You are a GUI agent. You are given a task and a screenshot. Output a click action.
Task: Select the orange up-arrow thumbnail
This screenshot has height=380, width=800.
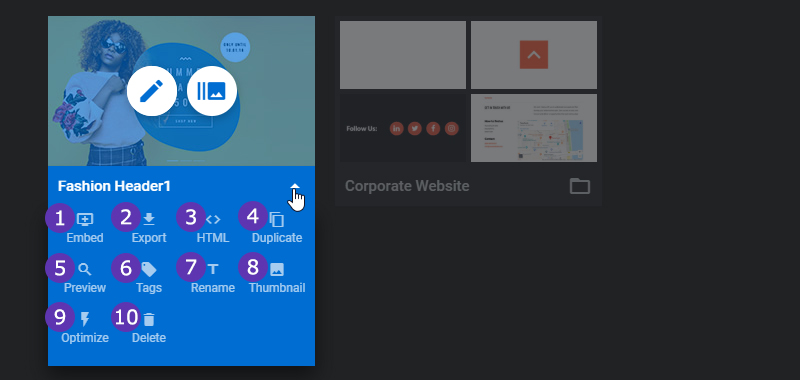pos(534,55)
